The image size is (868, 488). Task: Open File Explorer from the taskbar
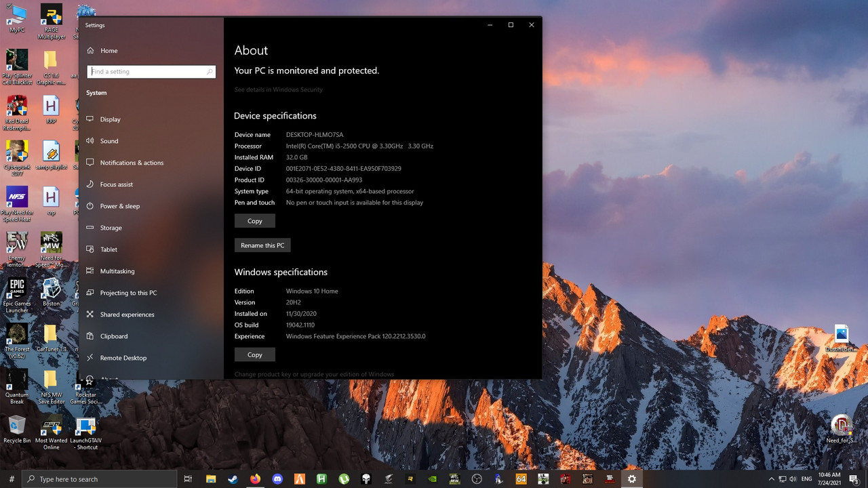pyautogui.click(x=211, y=479)
